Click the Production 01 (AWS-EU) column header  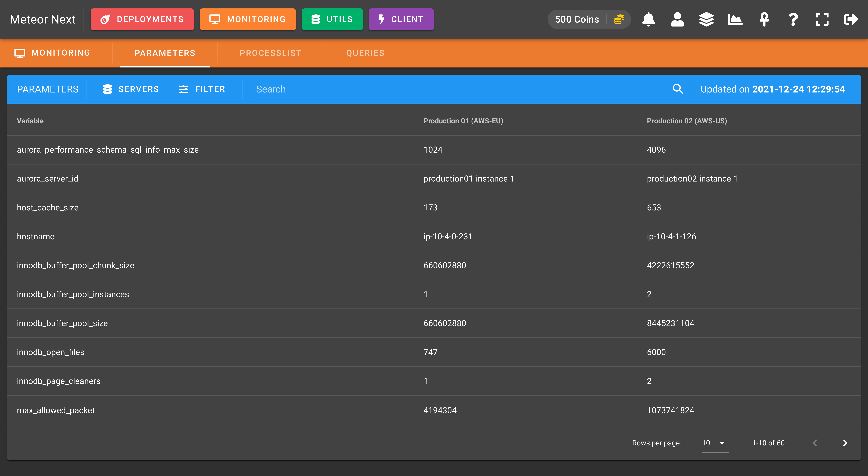[x=463, y=121]
